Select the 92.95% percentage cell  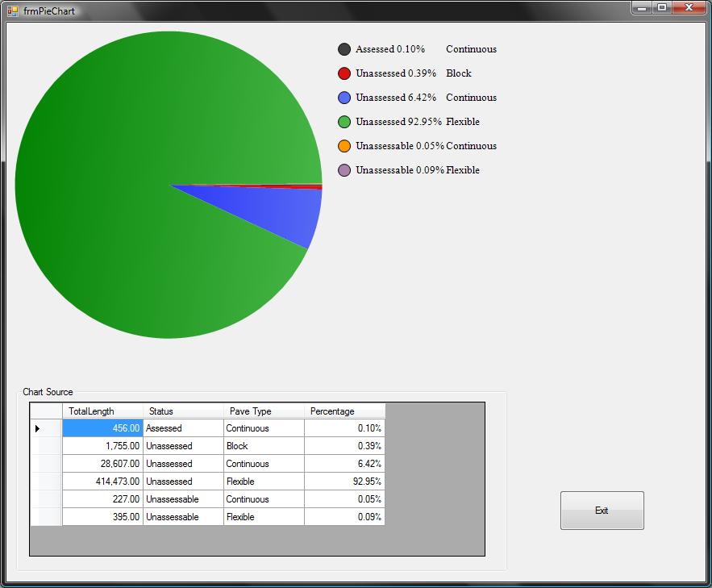point(344,482)
